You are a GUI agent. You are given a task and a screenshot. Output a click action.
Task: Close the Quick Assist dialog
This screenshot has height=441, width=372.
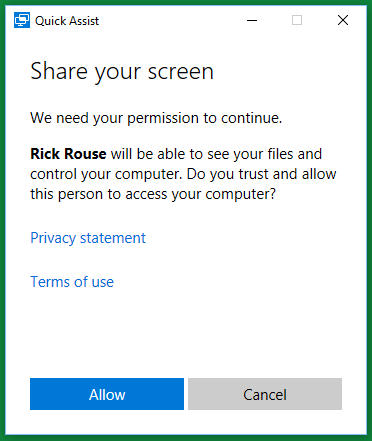click(x=343, y=20)
